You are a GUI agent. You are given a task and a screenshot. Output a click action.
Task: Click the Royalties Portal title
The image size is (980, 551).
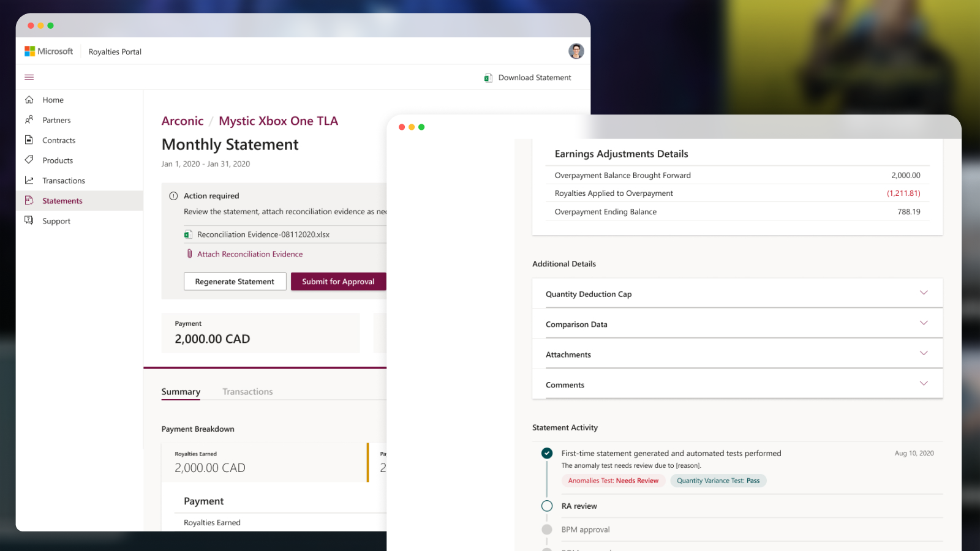[x=115, y=52]
